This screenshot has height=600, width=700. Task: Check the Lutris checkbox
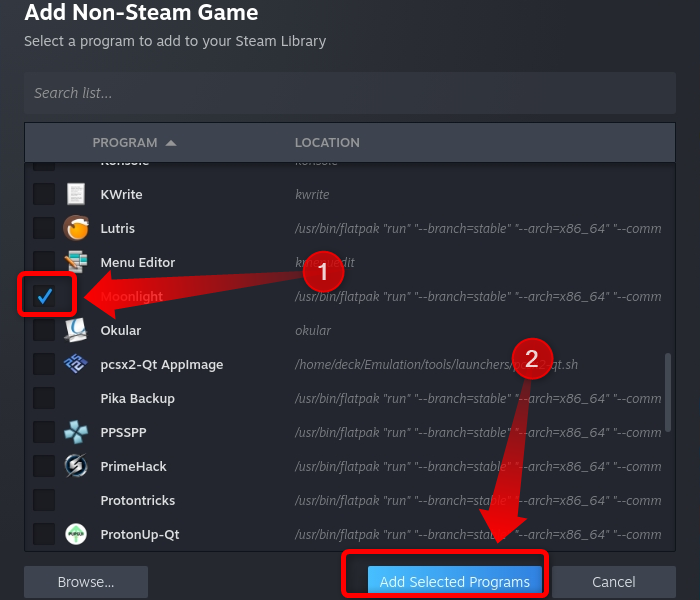pyautogui.click(x=44, y=228)
